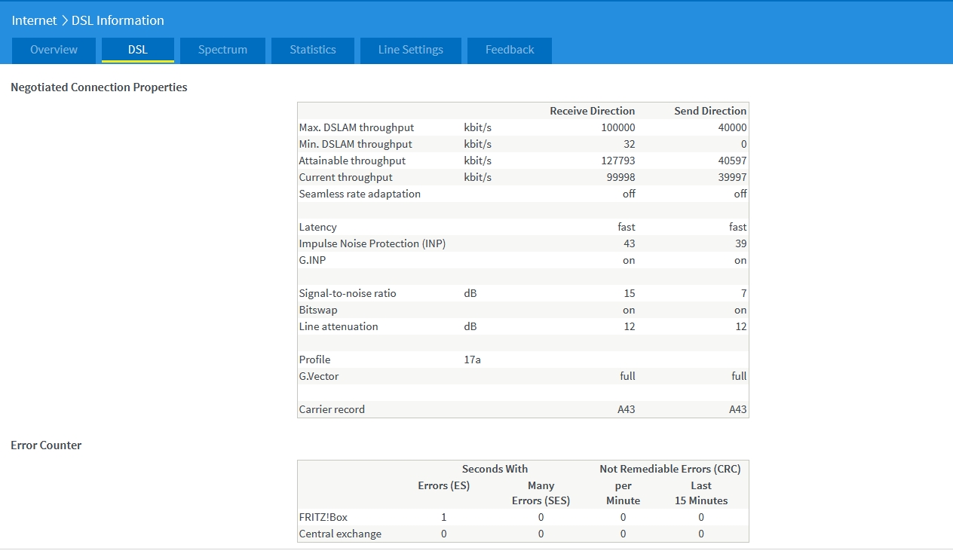Open the Spectrum tab
Viewport: 953px width, 560px height.
[222, 50]
